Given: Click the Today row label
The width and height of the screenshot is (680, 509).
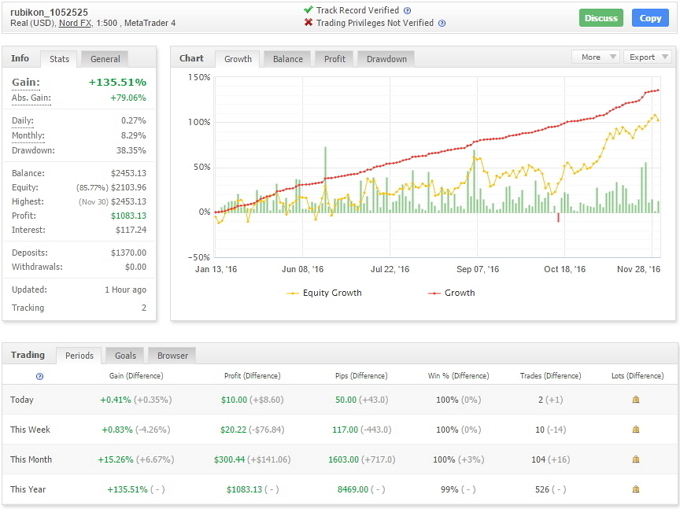Looking at the screenshot, I should tap(22, 400).
